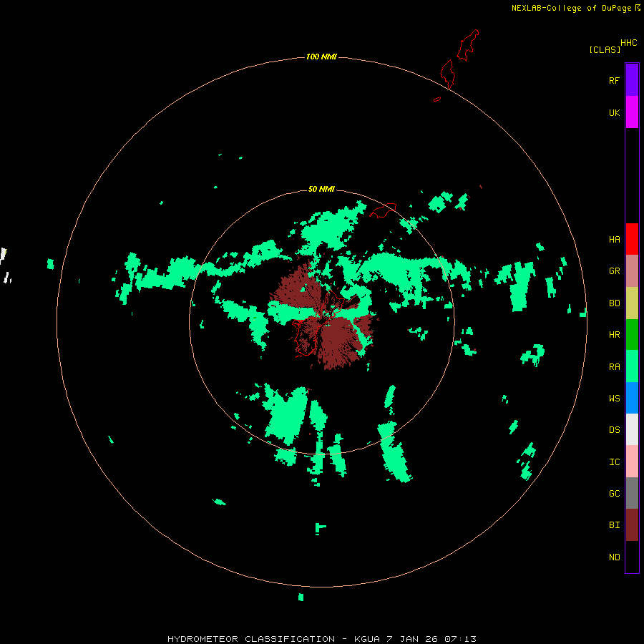The width and height of the screenshot is (644, 644).
Task: Click the 100 NMI range ring label
Action: pyautogui.click(x=321, y=57)
